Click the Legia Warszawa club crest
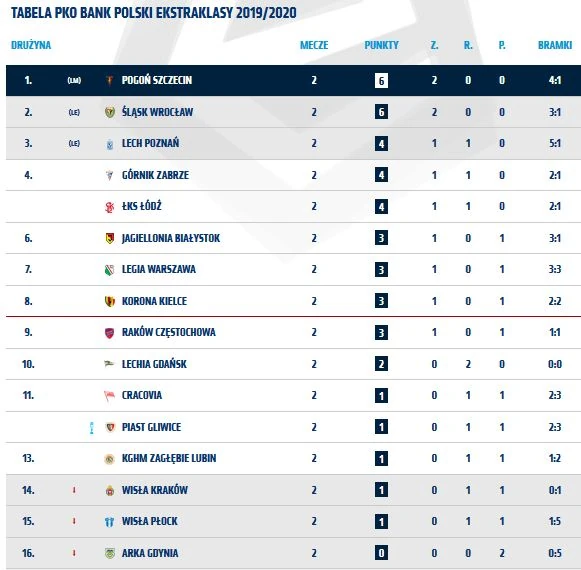Screen dimensions: 581x570 pyautogui.click(x=109, y=270)
